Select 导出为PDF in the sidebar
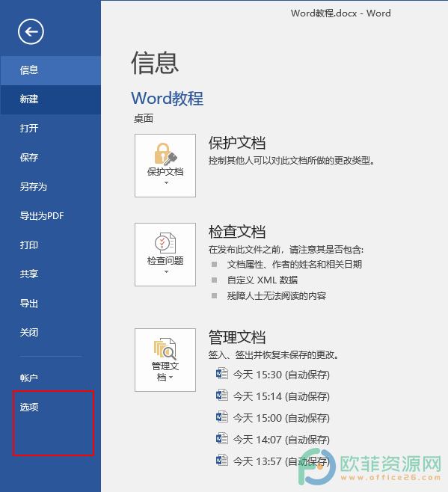Screen dimensions: 448x492 point(51,216)
